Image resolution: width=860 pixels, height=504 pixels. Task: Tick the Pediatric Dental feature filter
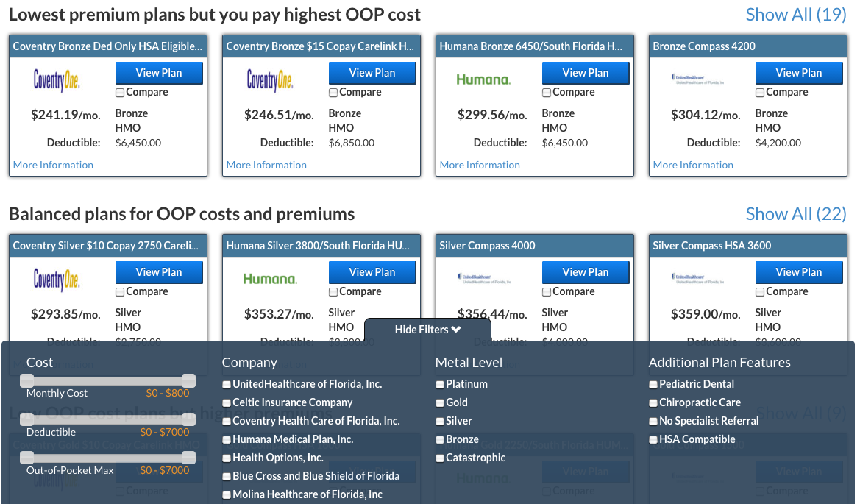pyautogui.click(x=653, y=385)
